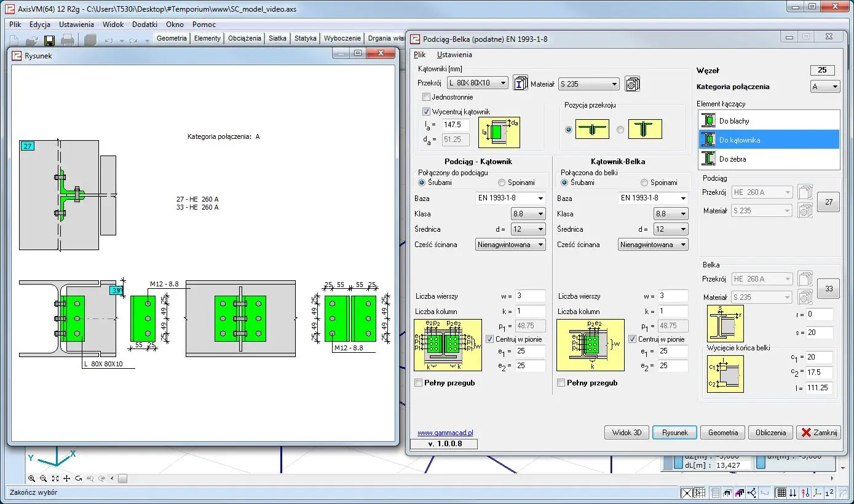Click the print icon in main toolbar

[x=68, y=41]
